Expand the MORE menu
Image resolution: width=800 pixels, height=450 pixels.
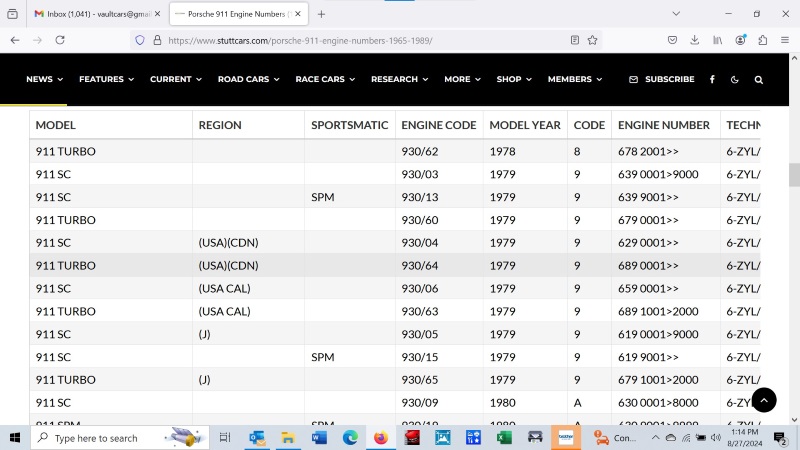click(462, 80)
